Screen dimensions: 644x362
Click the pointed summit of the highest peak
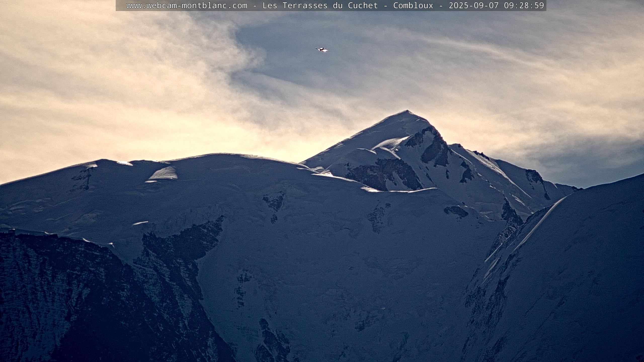click(x=407, y=111)
